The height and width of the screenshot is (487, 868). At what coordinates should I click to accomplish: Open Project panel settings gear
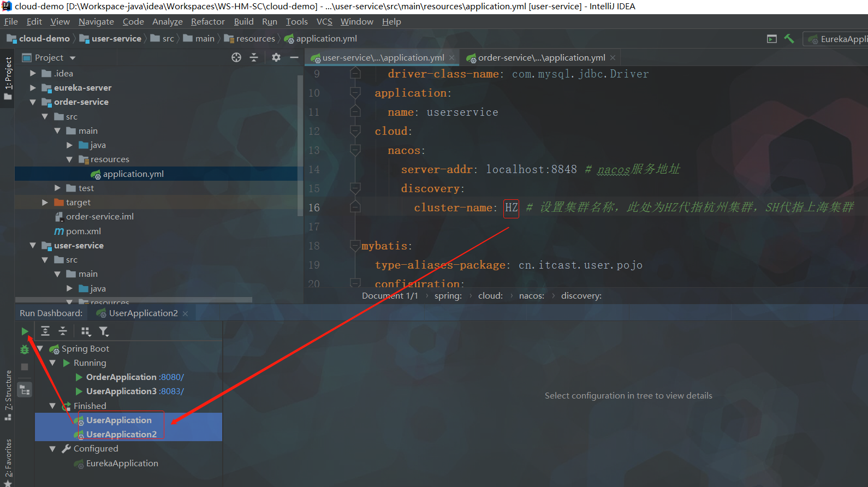click(276, 57)
